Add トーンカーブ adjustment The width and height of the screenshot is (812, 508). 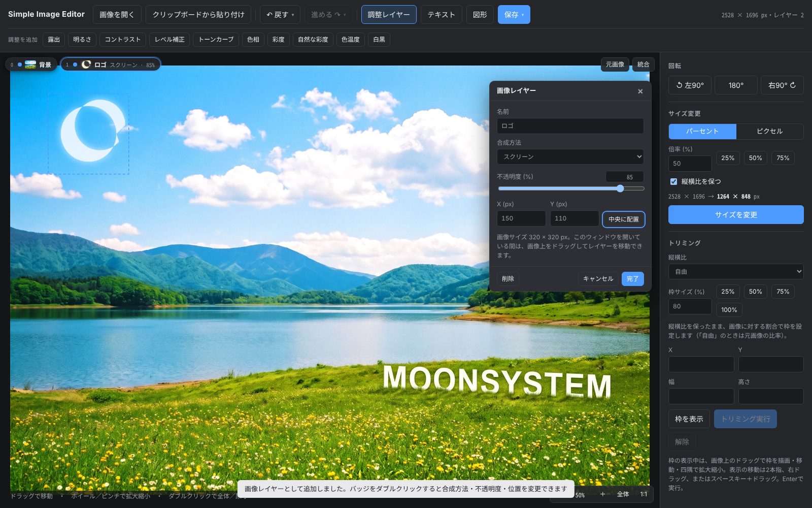[x=216, y=40]
